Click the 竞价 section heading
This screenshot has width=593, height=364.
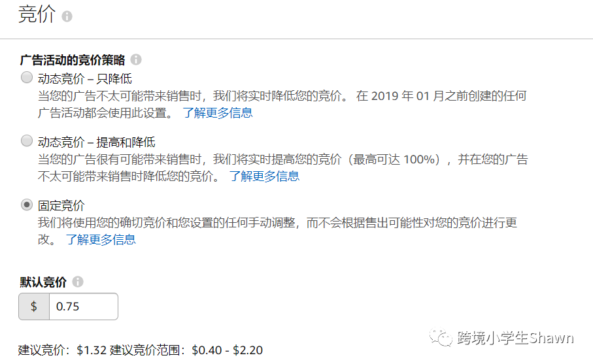click(37, 16)
